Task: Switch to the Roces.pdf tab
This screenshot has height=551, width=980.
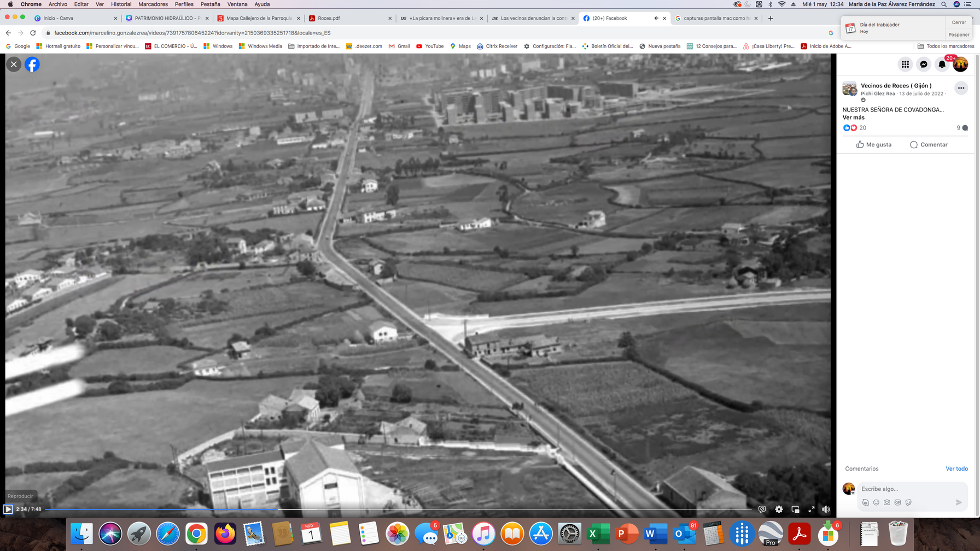Action: [350, 18]
